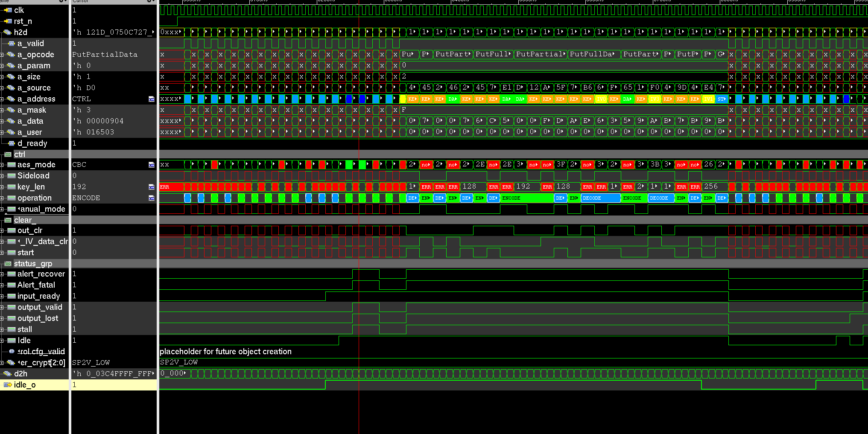Click the clk input signal icon
The height and width of the screenshot is (434, 868).
pyautogui.click(x=8, y=10)
